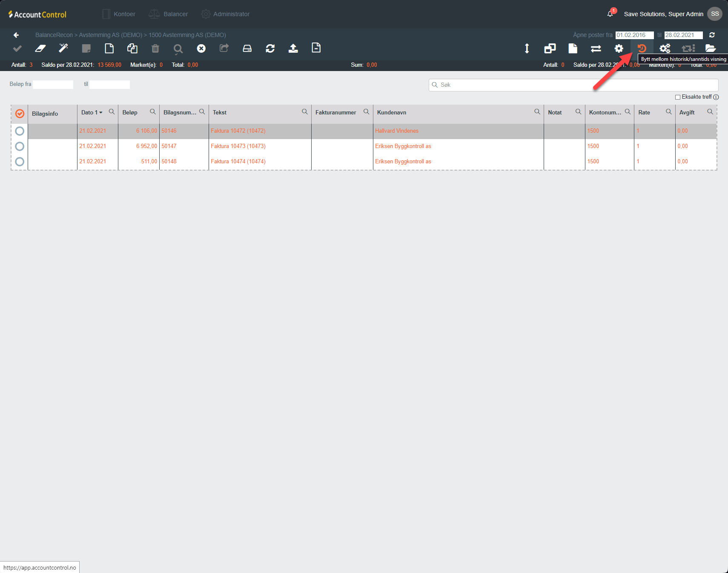Screen dimensions: 728x573
Task: Select the row for Faktura 10472
Action: 20,131
